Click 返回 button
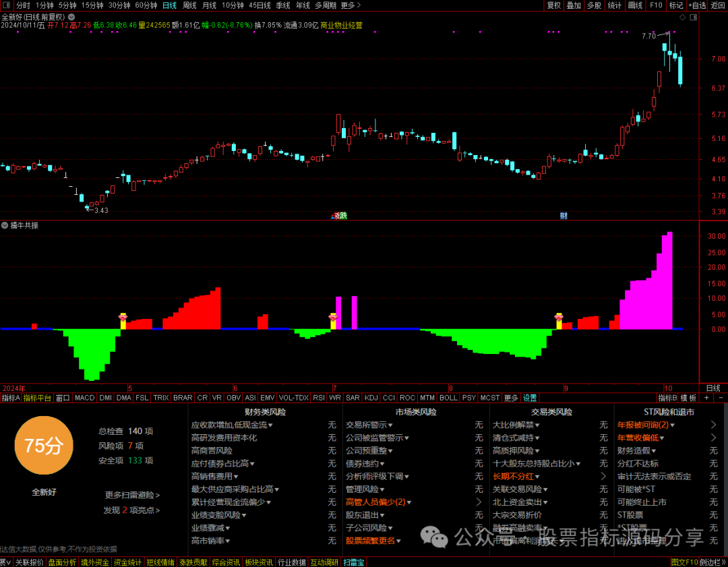Screen dimensions: 728x567 (x=718, y=5)
